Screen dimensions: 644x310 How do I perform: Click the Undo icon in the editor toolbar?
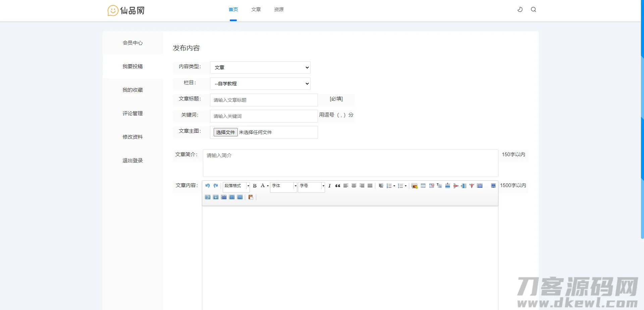208,186
